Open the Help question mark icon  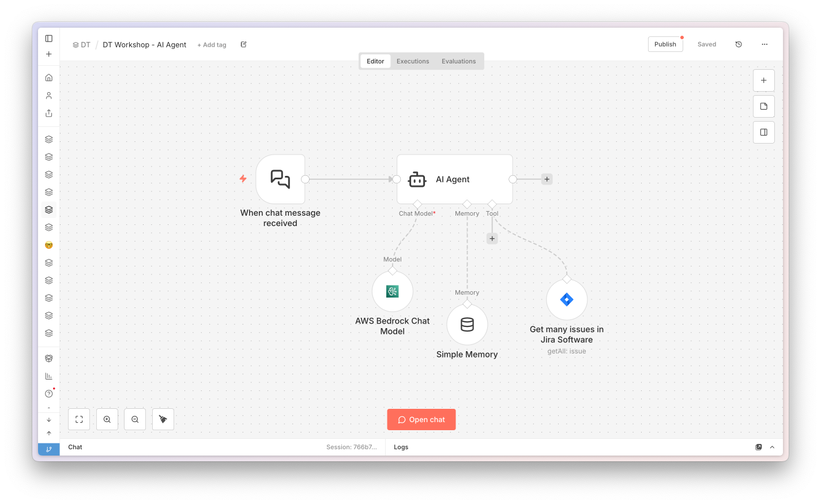click(49, 394)
